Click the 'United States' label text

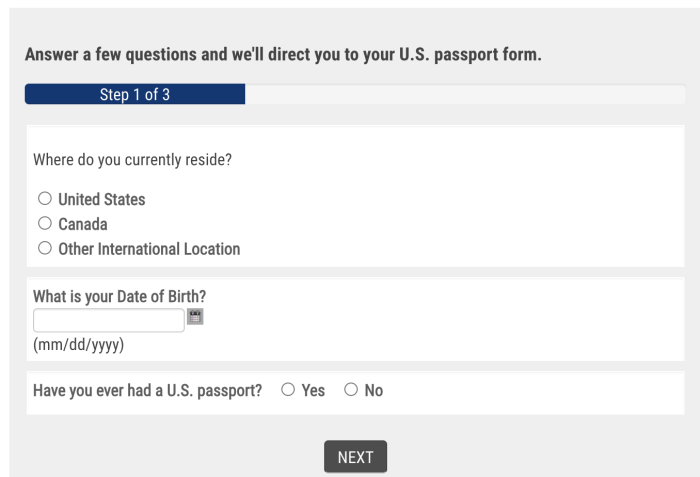[x=102, y=200]
